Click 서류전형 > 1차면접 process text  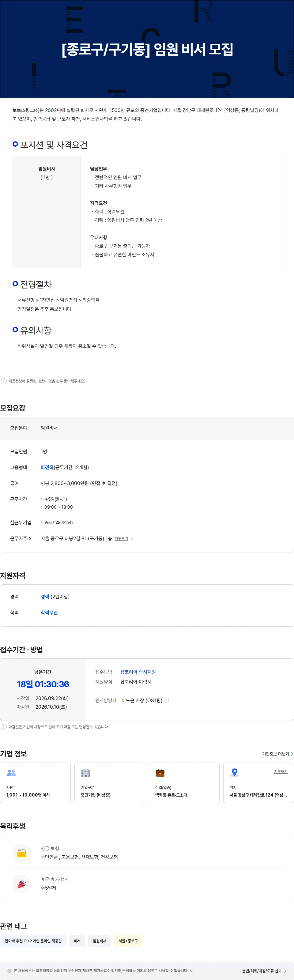point(58,300)
